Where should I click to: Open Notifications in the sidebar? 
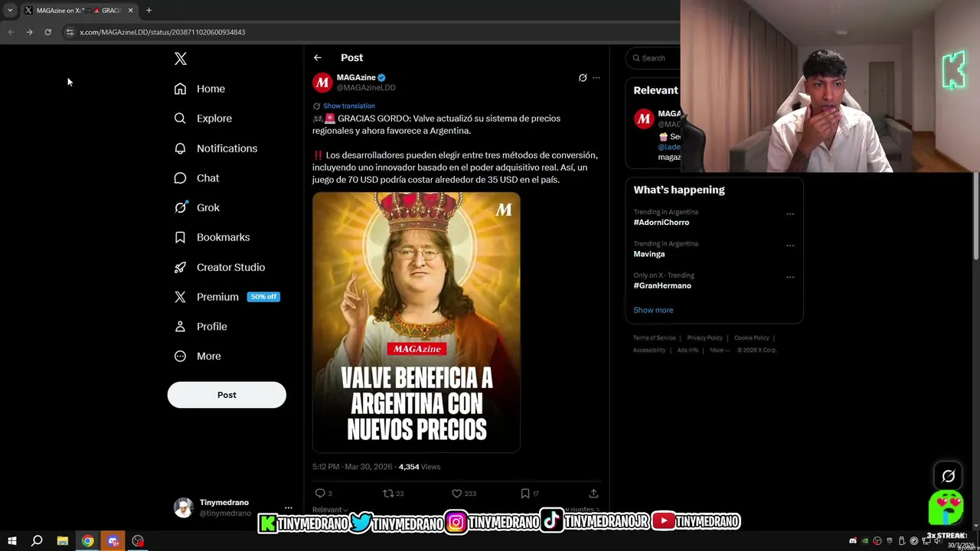(215, 148)
